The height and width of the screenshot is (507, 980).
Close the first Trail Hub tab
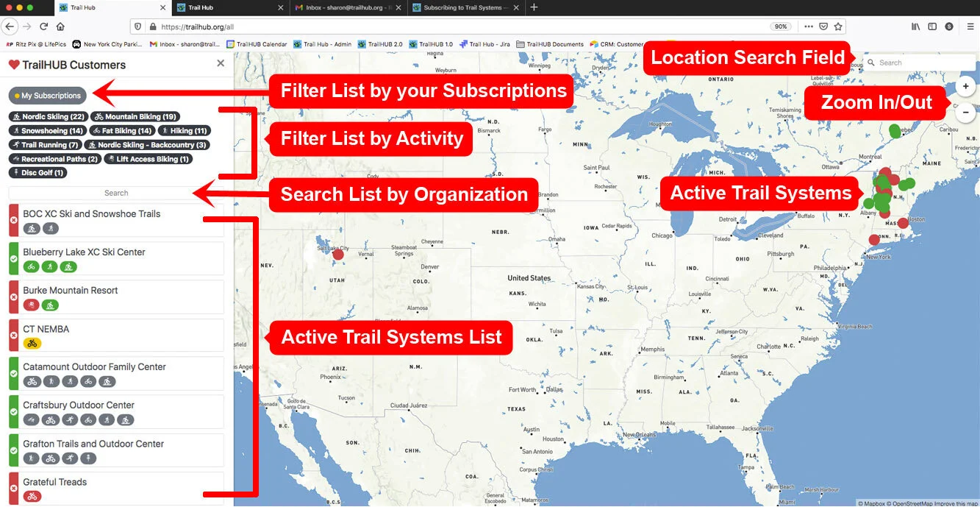[162, 7]
